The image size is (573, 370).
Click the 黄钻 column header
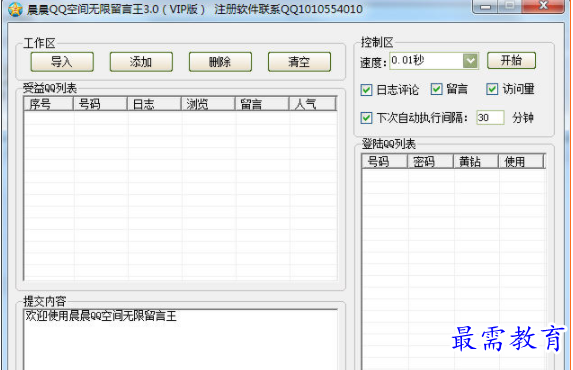point(476,161)
